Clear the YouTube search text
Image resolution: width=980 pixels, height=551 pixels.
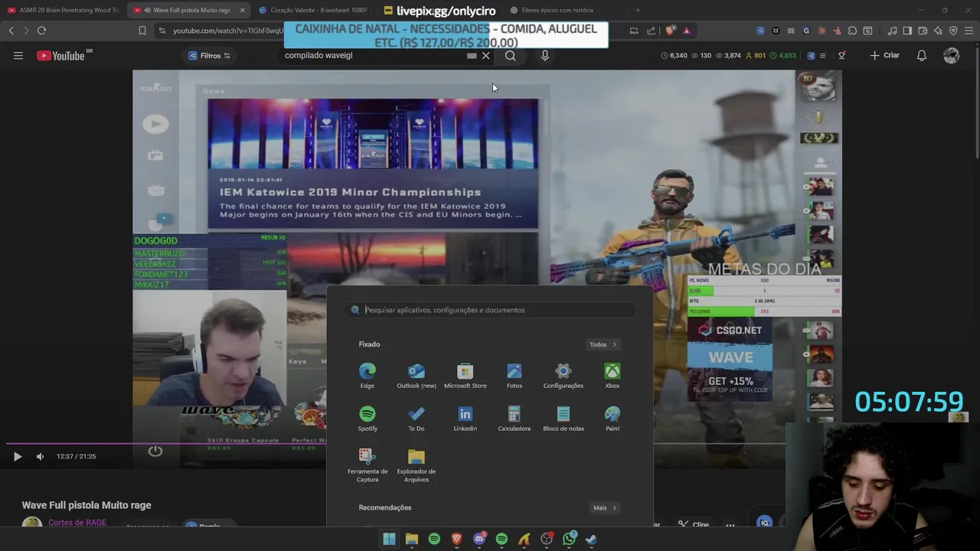pos(486,55)
